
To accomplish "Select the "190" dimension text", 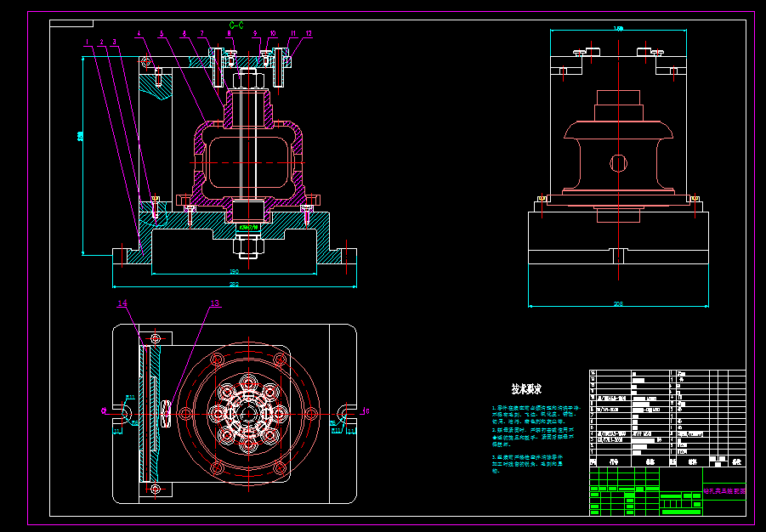I will tap(234, 271).
